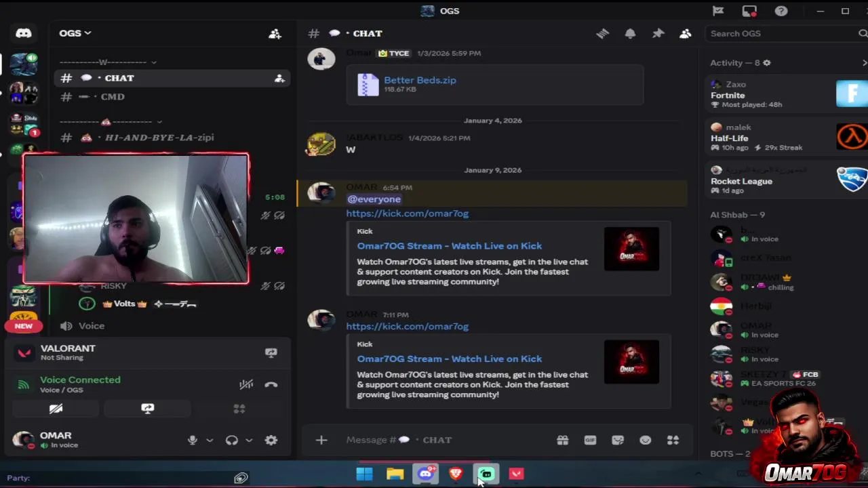Open Discord direct messages home icon
The image size is (868, 488).
click(x=24, y=33)
